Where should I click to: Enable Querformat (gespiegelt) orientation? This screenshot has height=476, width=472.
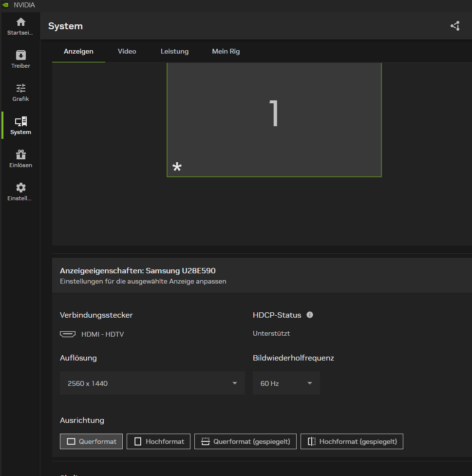(245, 441)
